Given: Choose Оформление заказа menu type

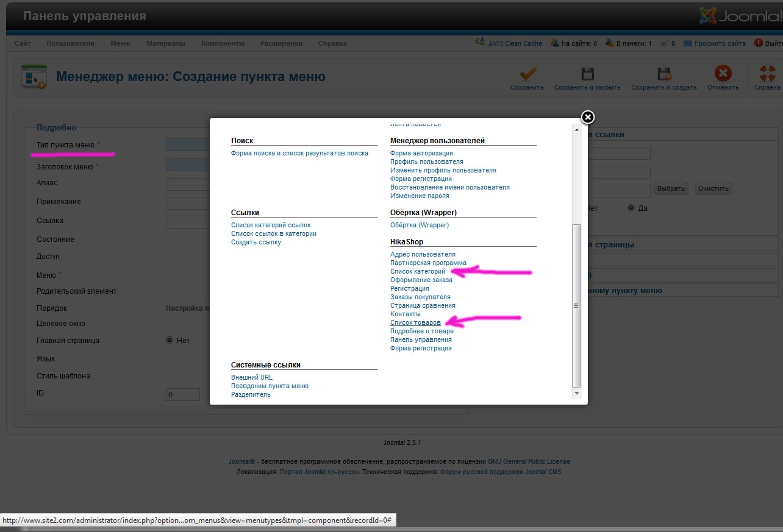Looking at the screenshot, I should (421, 280).
